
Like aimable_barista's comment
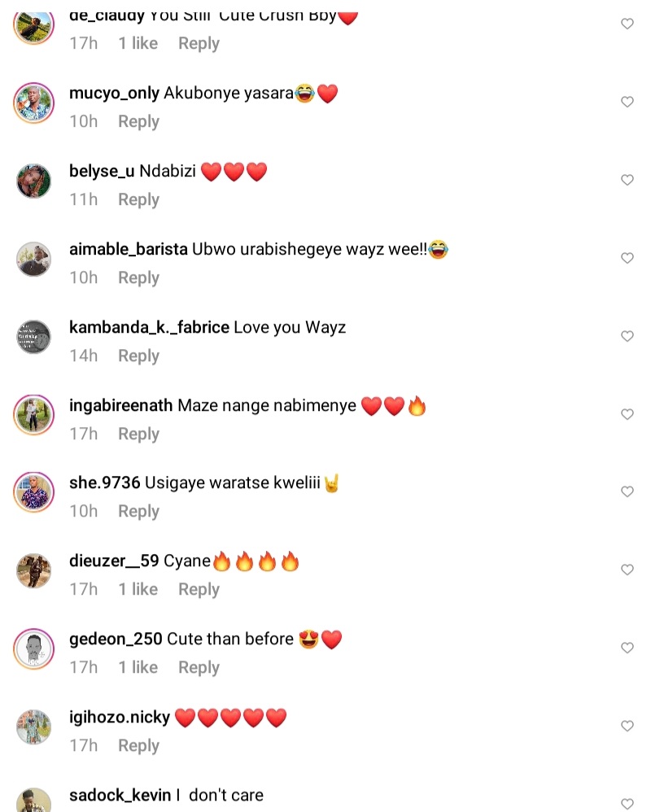[x=627, y=258]
